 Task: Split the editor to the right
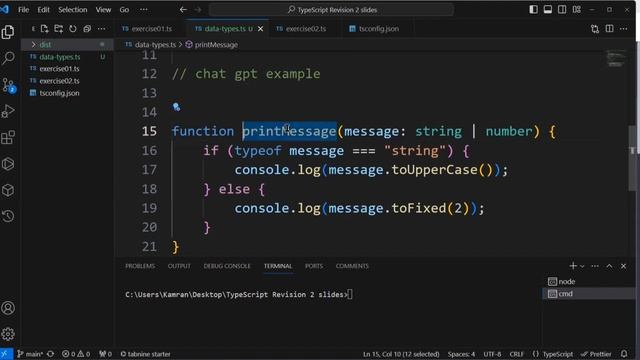click(609, 29)
